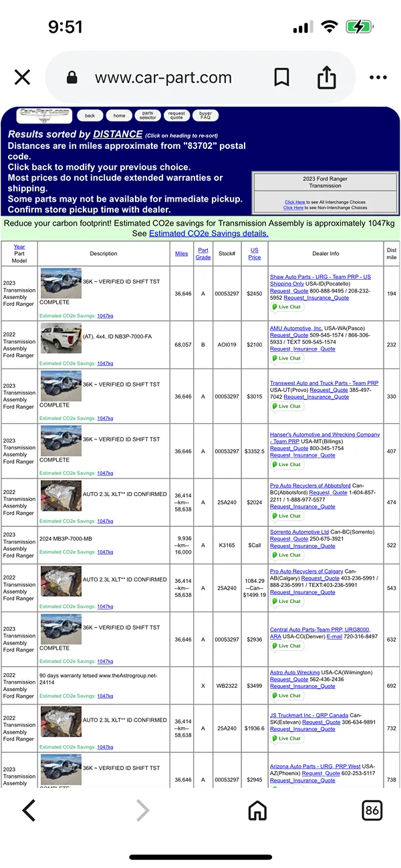Open transmission thumbnail in Abbotsford row

(x=60, y=496)
